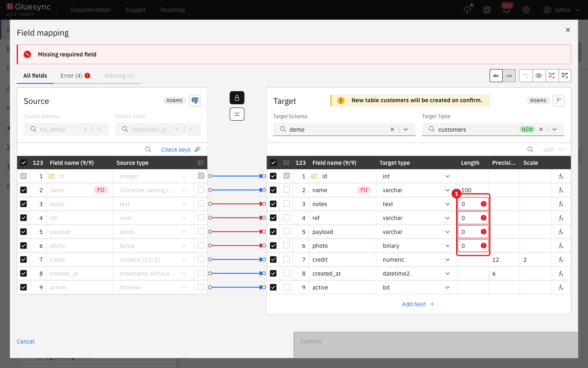588x368 pixels.
Task: Uncheck the source name row checkbox
Action: coord(23,190)
